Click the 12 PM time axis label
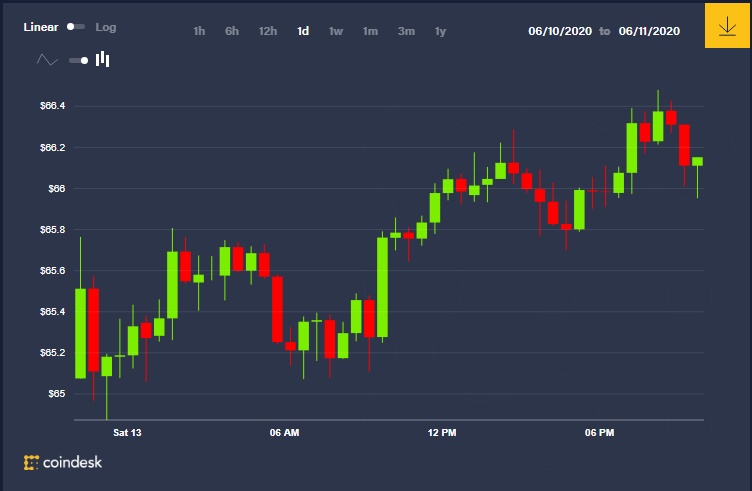The width and height of the screenshot is (752, 491). tap(442, 433)
